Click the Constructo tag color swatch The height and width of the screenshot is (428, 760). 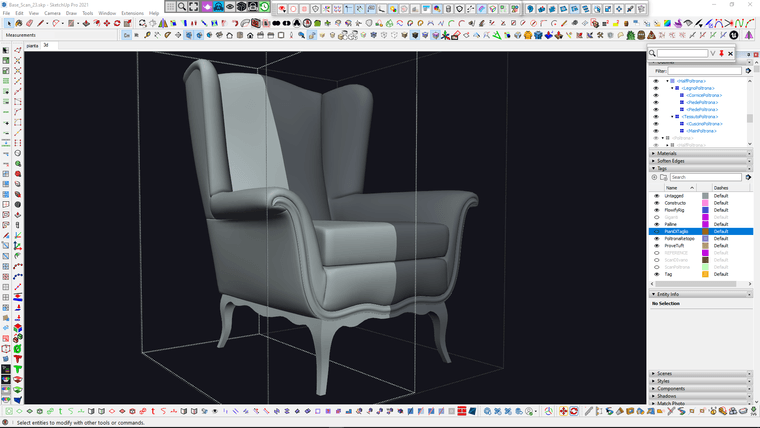click(705, 203)
